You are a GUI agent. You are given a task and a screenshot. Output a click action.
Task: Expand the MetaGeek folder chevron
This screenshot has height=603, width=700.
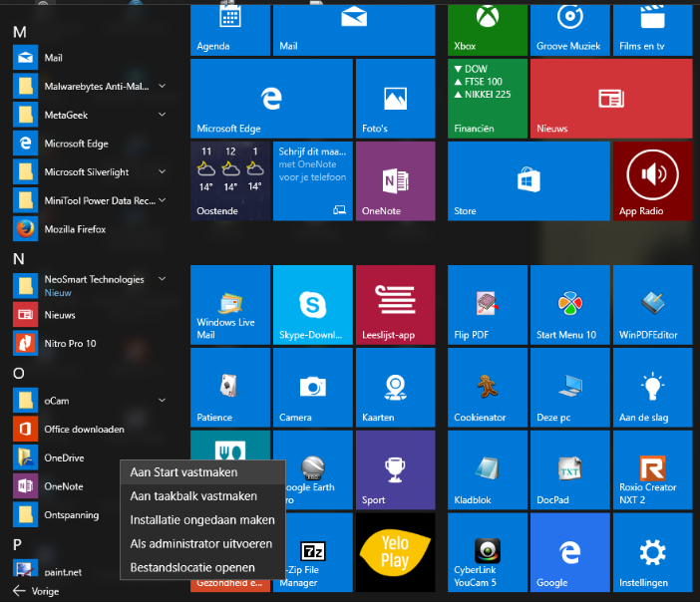pyautogui.click(x=162, y=116)
